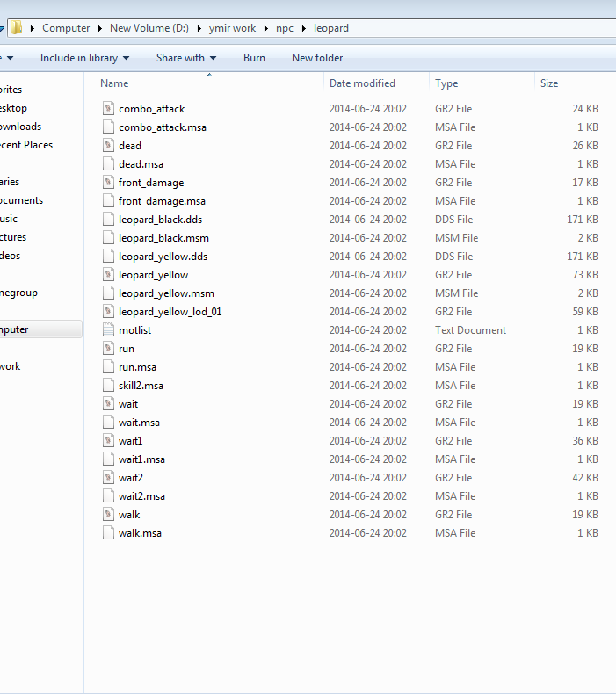This screenshot has width=616, height=694.
Task: Click the wait2.msa file icon
Action: pos(108,495)
